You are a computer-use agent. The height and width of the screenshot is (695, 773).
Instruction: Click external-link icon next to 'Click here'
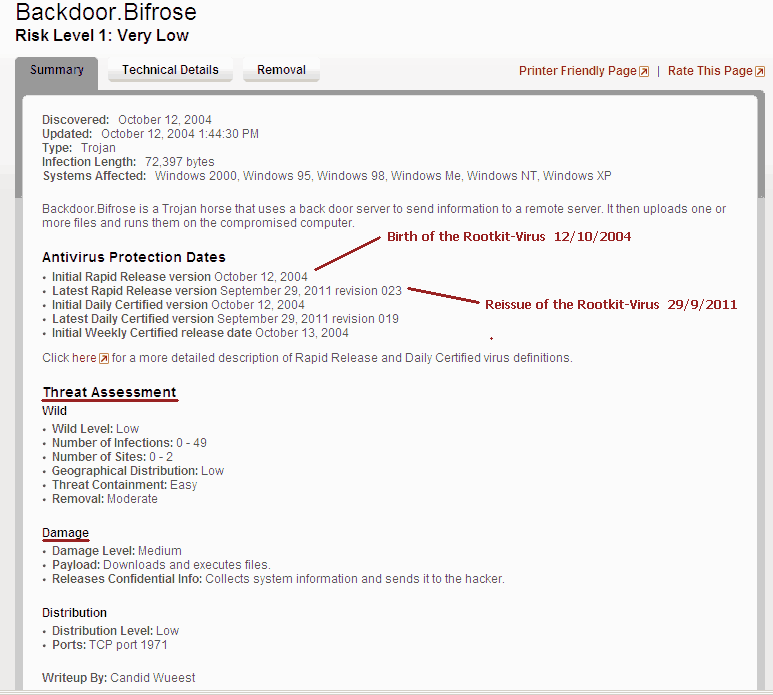tap(103, 358)
